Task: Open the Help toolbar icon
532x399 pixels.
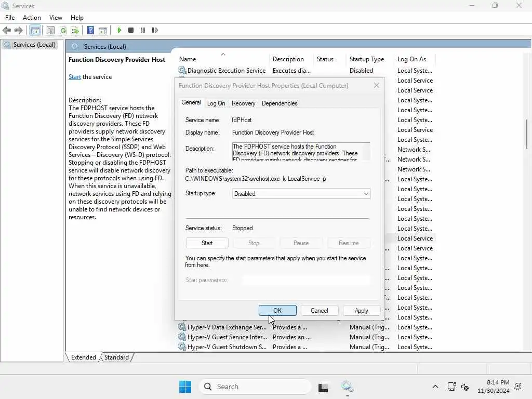Action: coord(90,30)
